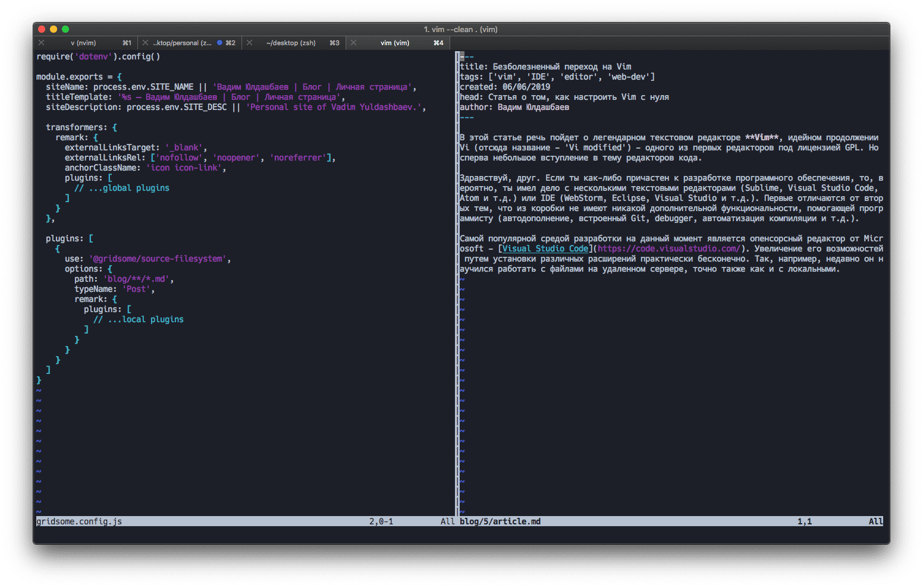
Task: Click the '2,0-1' cursor position indicator
Action: (381, 521)
